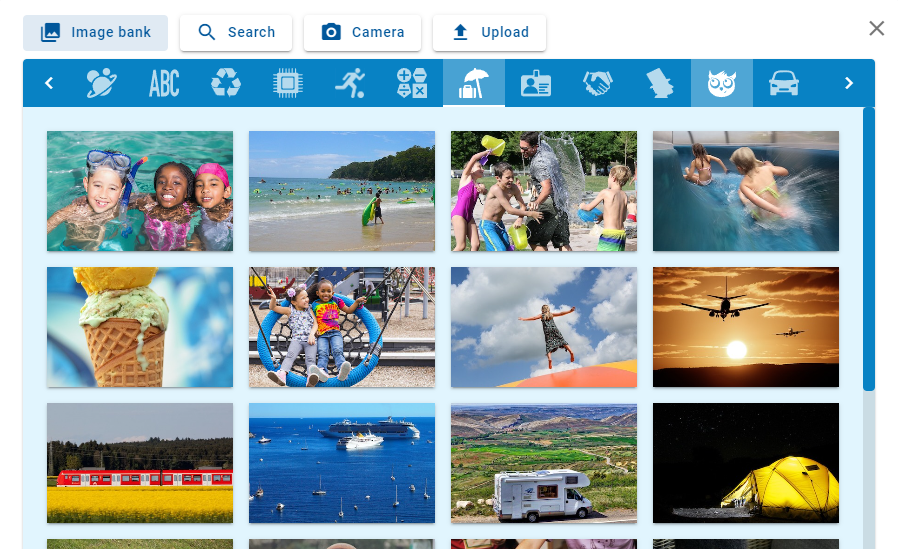Screen dimensions: 898x549
Task: Open the car vehicles category icon
Action: [783, 83]
